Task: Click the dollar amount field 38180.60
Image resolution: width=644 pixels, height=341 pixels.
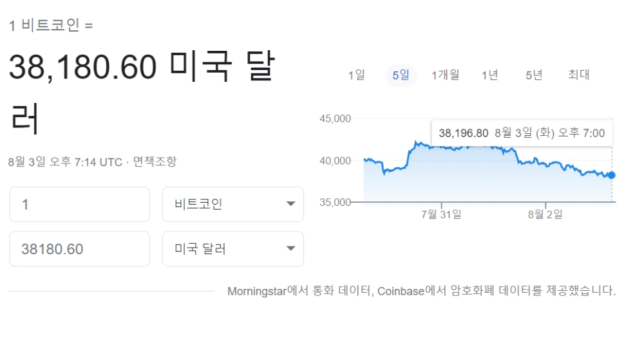Action: click(x=80, y=248)
